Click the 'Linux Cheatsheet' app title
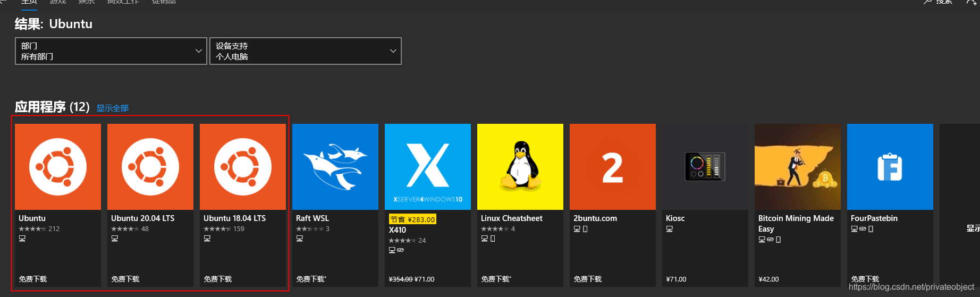 (x=512, y=218)
